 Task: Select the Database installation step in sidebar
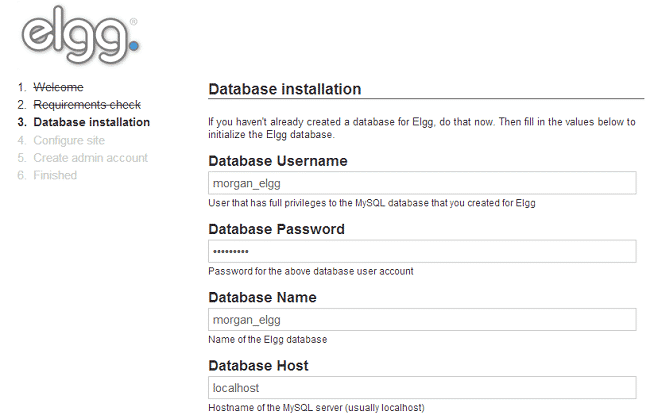[x=91, y=122]
